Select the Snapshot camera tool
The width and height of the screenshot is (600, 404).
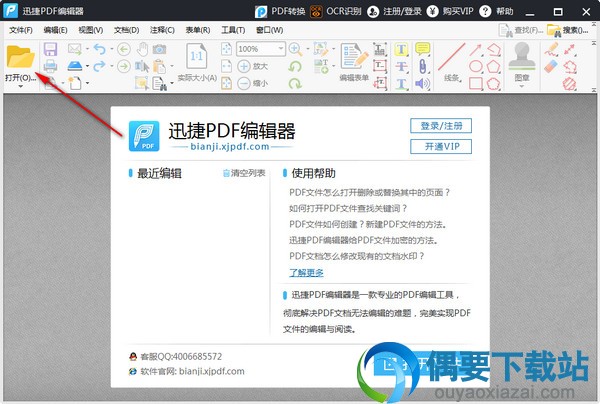159,49
